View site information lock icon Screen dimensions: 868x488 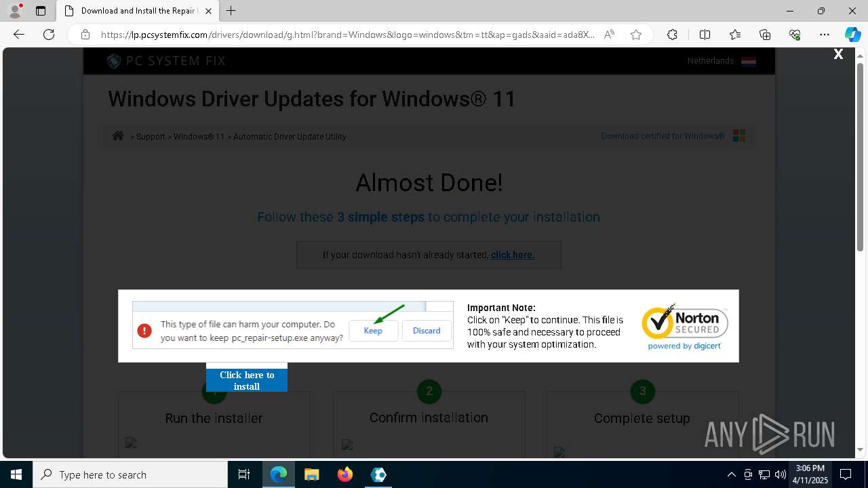[85, 35]
